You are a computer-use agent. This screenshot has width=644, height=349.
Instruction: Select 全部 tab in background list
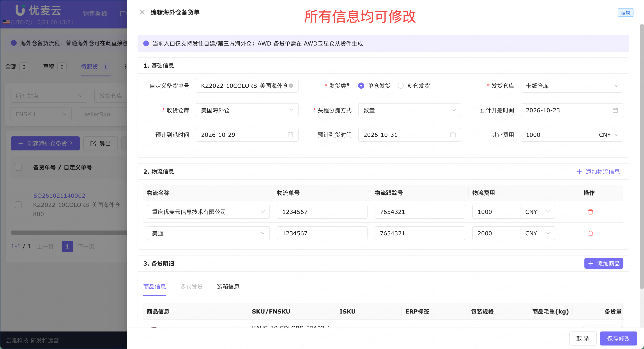(17, 67)
